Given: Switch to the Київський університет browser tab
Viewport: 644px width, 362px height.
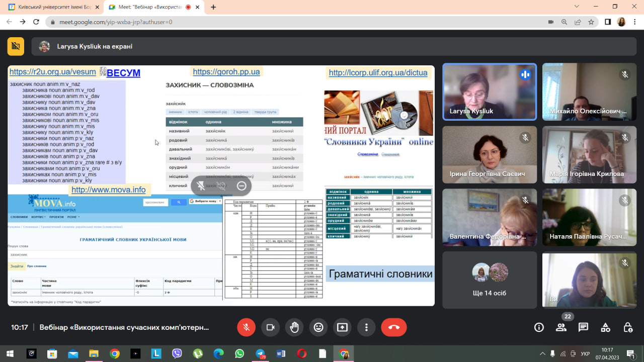Looking at the screenshot, I should (x=53, y=7).
